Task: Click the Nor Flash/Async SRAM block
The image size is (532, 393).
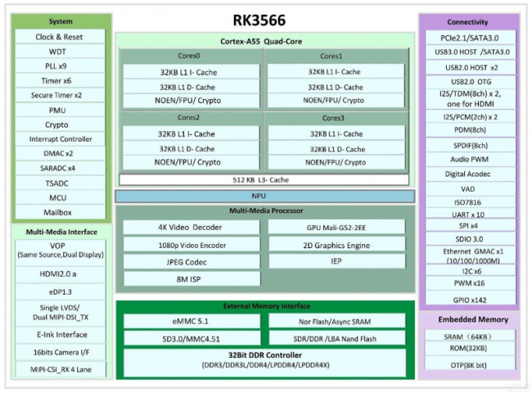Action: coord(337,322)
